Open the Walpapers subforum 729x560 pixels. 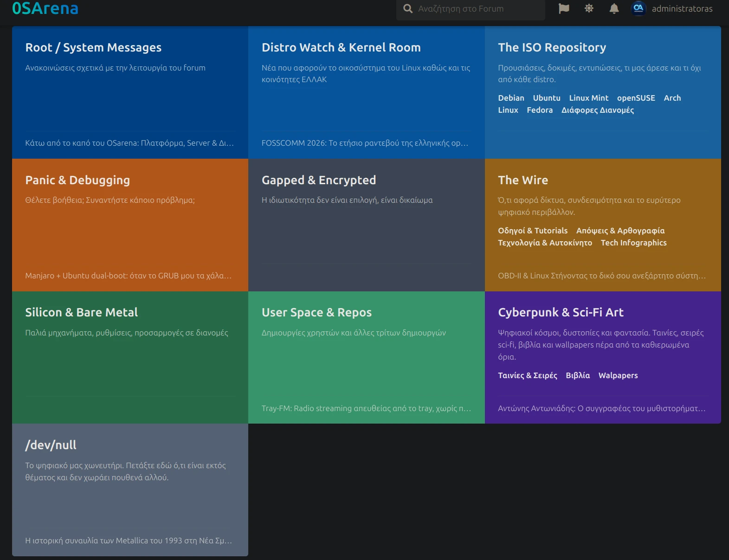(x=618, y=375)
